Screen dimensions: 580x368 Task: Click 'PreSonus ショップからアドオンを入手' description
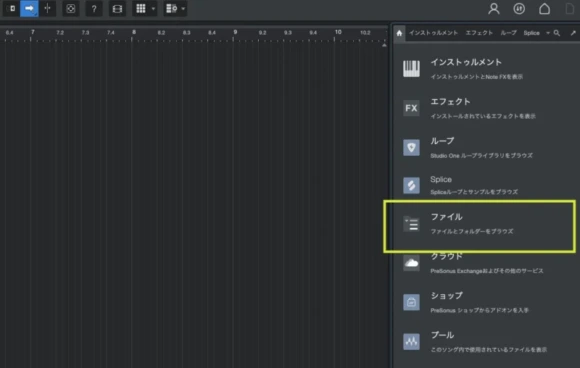pos(480,310)
